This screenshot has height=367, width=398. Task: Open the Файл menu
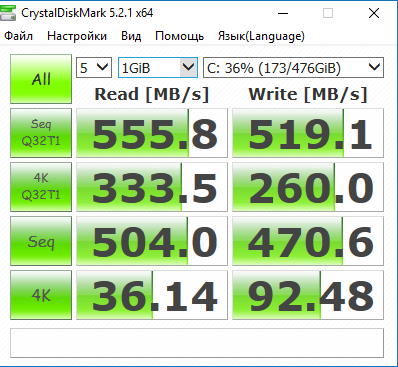pos(18,36)
